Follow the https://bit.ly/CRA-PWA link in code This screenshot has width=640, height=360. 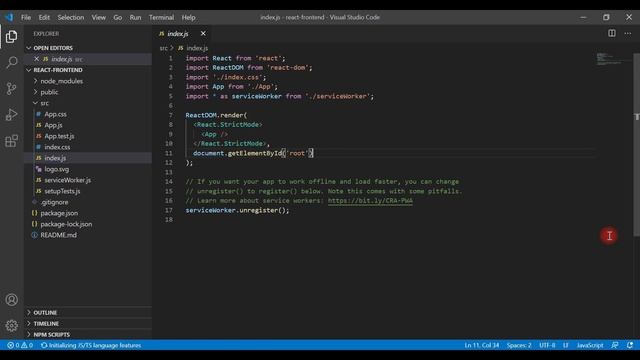(370, 200)
